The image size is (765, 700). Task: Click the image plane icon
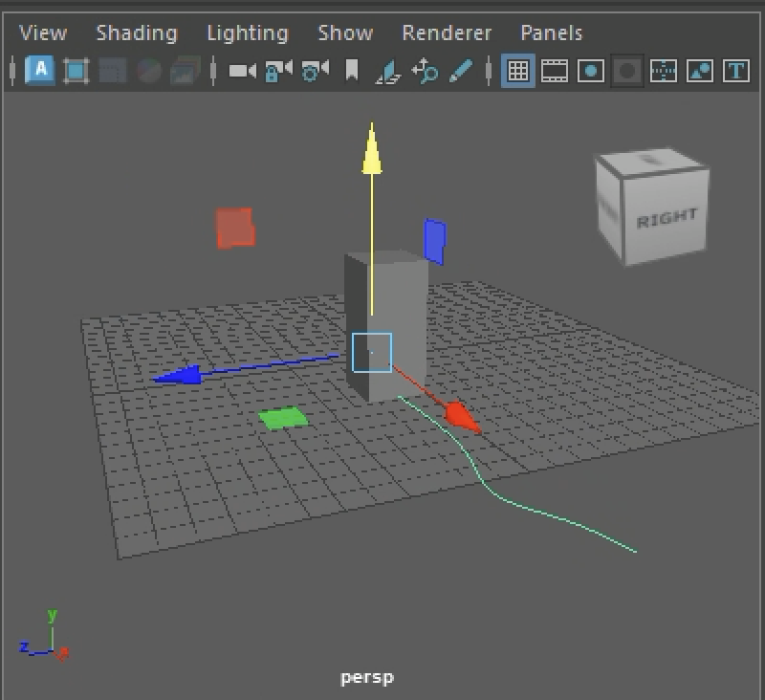point(387,71)
